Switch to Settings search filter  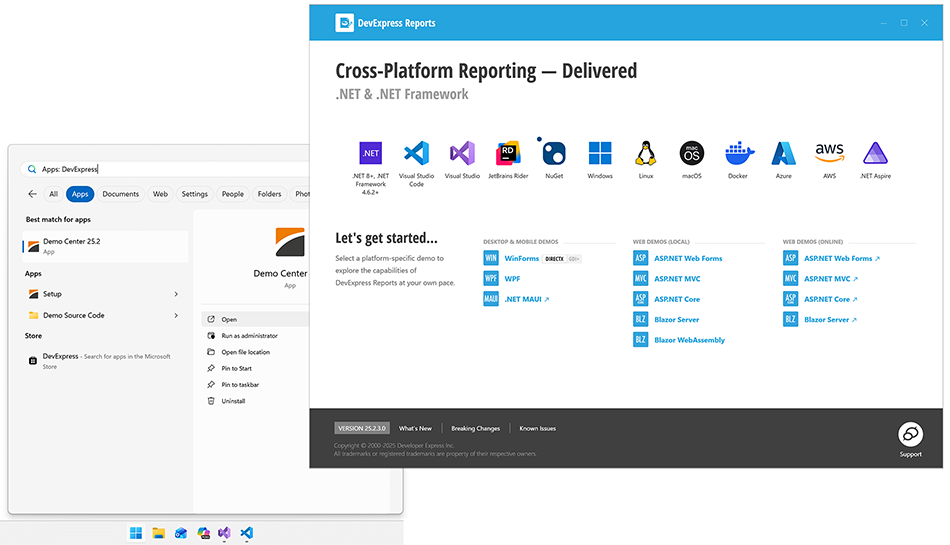pos(194,194)
